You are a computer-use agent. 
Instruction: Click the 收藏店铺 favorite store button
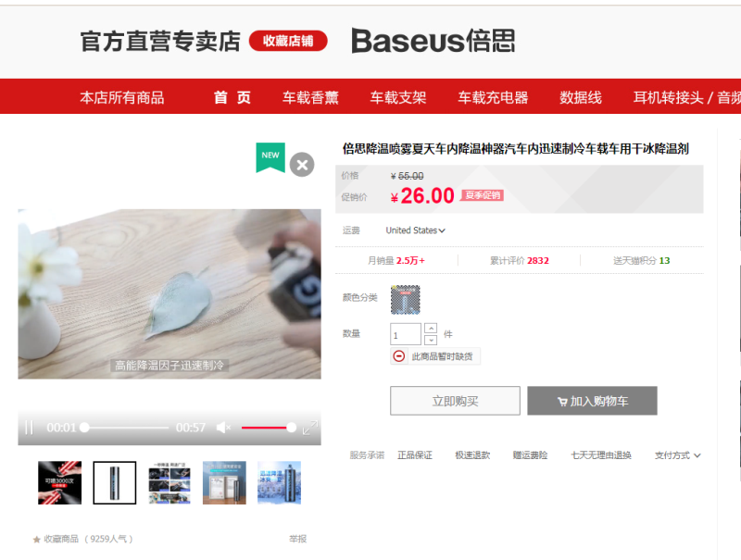(288, 41)
